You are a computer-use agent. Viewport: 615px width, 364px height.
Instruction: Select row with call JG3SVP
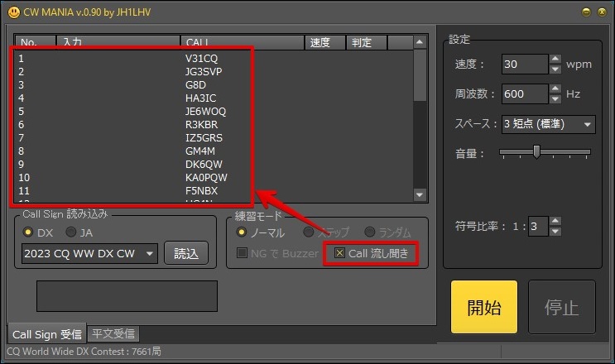[x=214, y=72]
